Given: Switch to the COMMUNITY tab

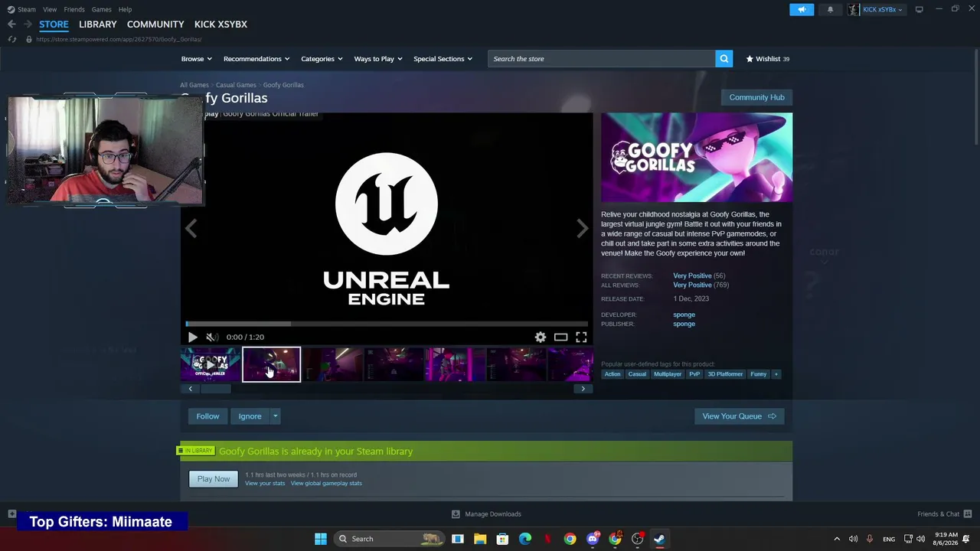Looking at the screenshot, I should click(x=155, y=24).
